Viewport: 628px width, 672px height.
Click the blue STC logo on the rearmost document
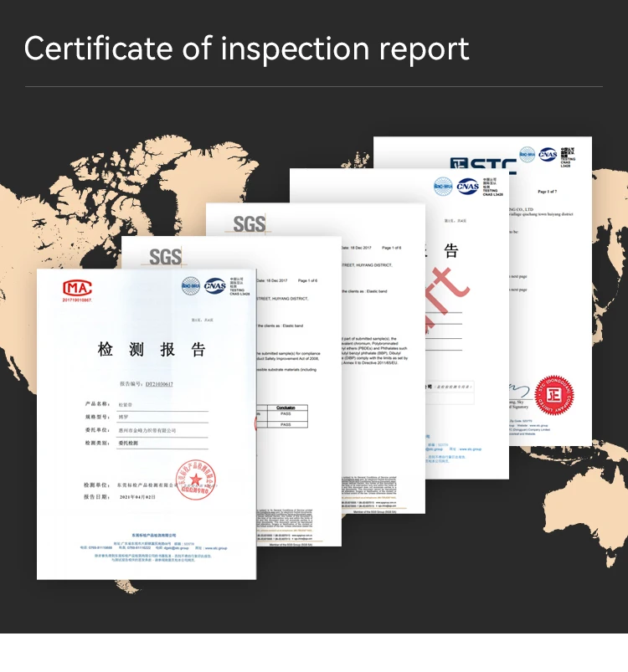coord(483,165)
